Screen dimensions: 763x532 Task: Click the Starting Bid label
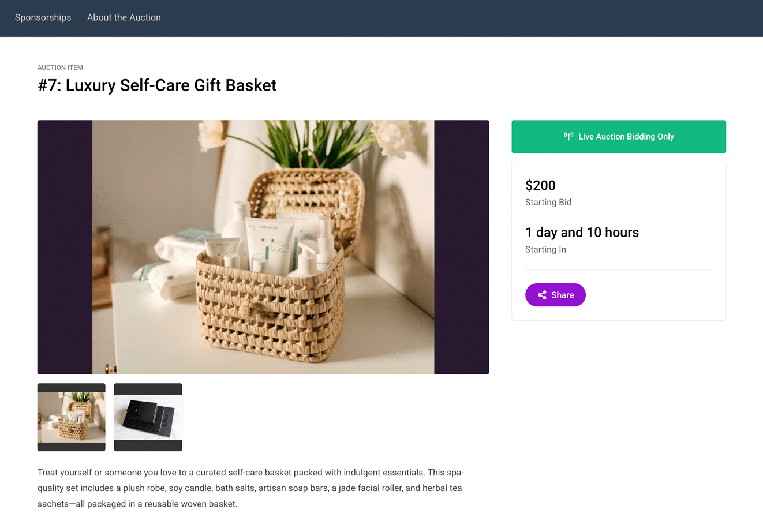[548, 203]
